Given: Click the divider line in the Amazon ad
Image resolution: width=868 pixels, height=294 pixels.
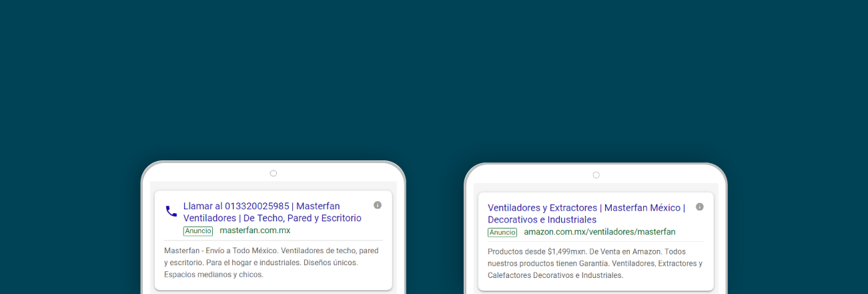Looking at the screenshot, I should 596,241.
